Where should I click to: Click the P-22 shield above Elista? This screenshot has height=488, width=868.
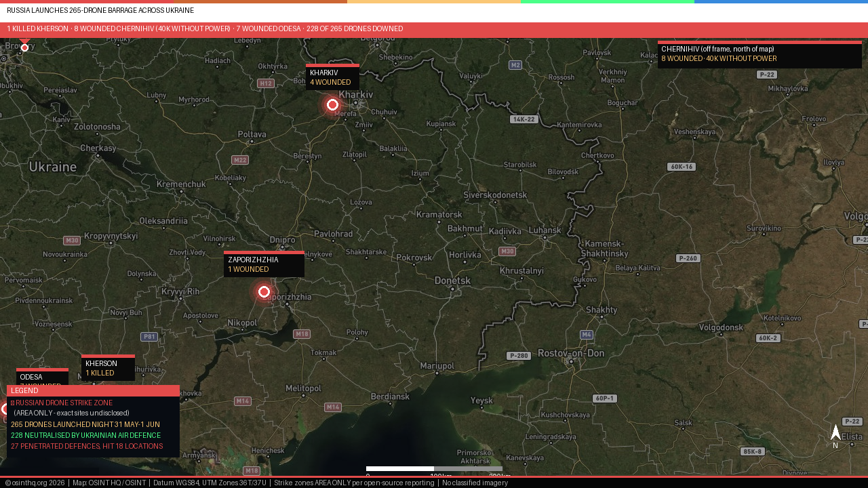(852, 422)
